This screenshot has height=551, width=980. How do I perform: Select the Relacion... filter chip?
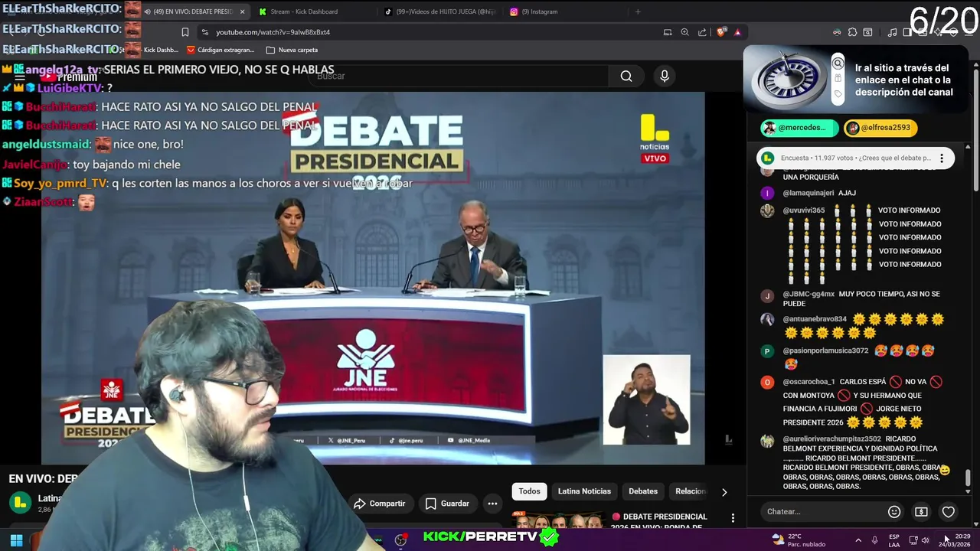point(690,491)
